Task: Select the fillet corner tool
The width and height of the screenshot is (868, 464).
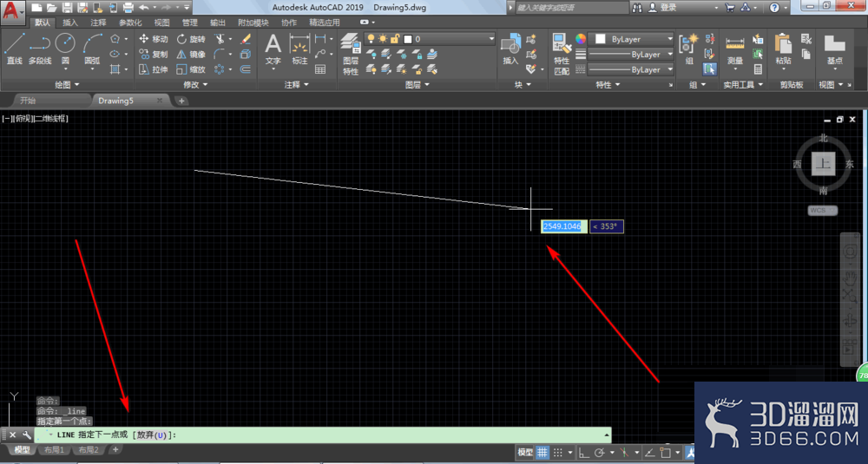Action: click(x=220, y=54)
